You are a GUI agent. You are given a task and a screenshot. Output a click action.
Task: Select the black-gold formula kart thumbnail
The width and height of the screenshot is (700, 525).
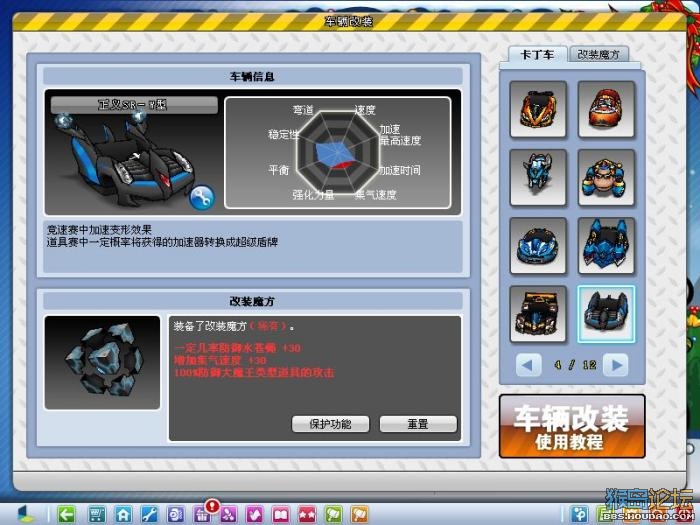[538, 314]
